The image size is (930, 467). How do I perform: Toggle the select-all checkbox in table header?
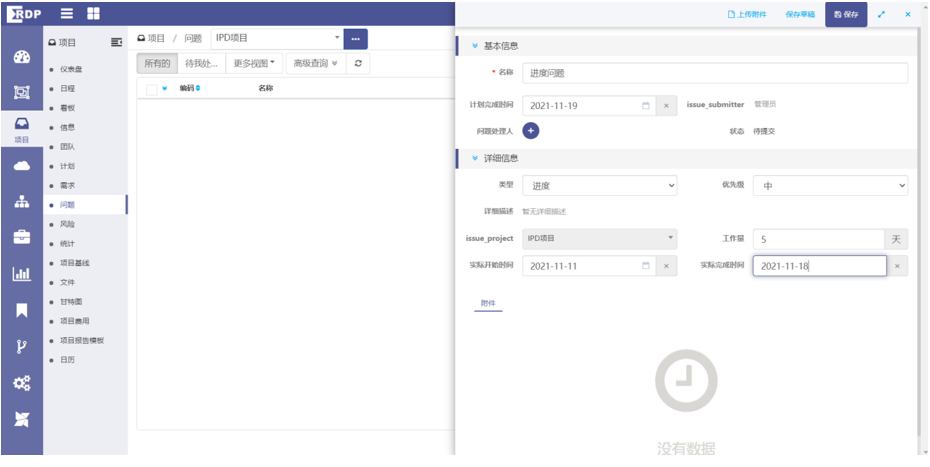[x=151, y=89]
